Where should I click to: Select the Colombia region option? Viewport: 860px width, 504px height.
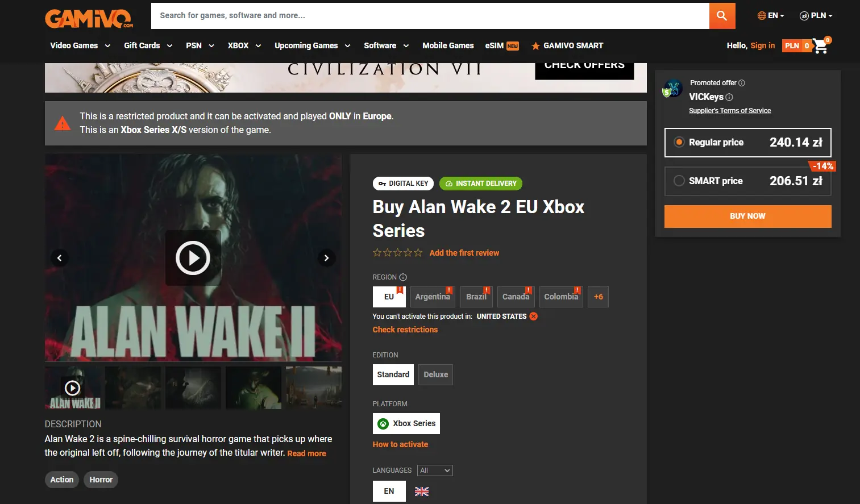[x=561, y=297]
